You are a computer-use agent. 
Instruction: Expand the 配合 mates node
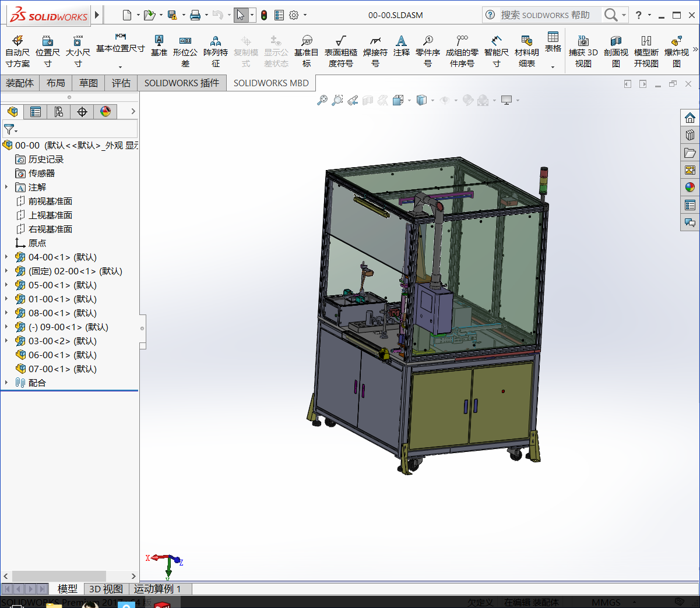[6, 383]
